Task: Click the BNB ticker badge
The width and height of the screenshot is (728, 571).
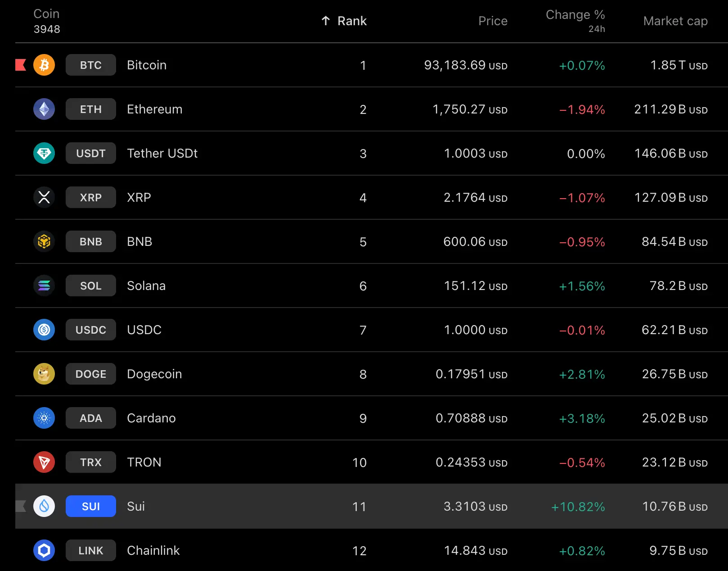Action: [91, 241]
